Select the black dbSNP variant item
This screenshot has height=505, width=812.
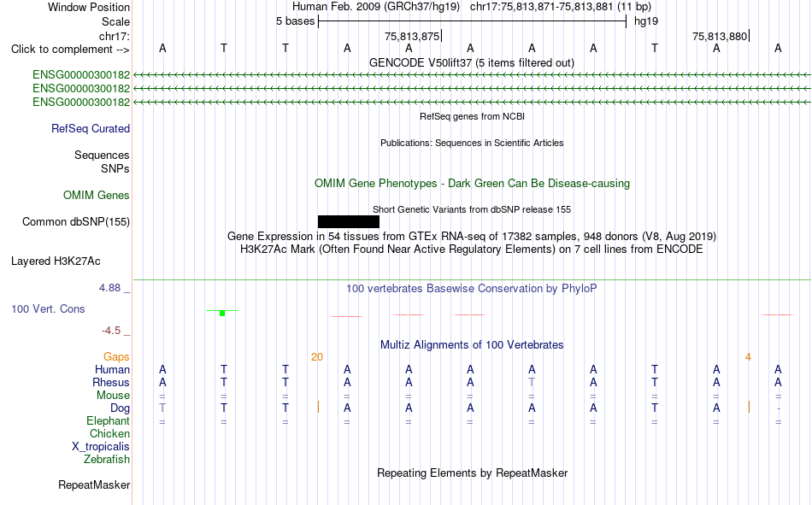pyautogui.click(x=349, y=221)
